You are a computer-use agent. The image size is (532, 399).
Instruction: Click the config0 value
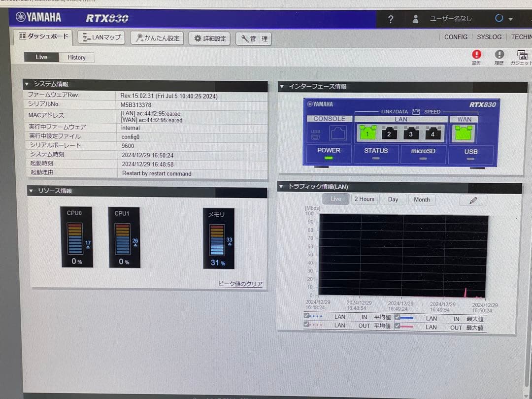click(x=130, y=137)
